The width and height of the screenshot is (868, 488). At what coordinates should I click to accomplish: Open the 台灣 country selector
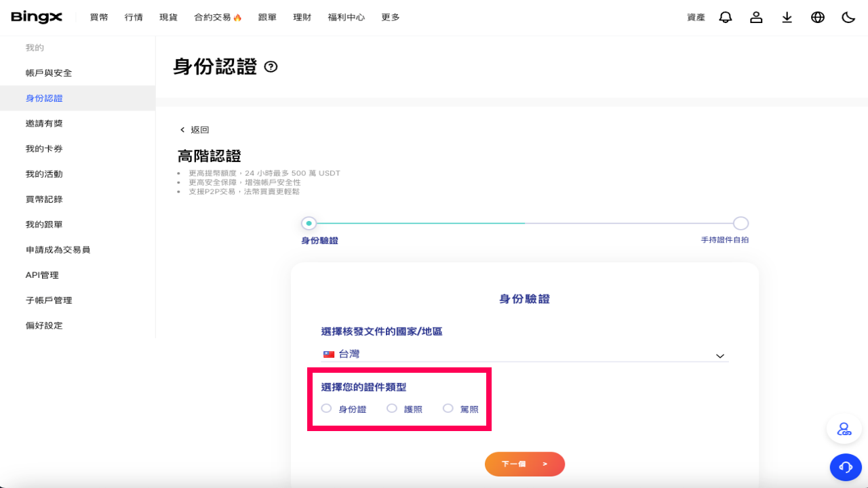pyautogui.click(x=525, y=354)
